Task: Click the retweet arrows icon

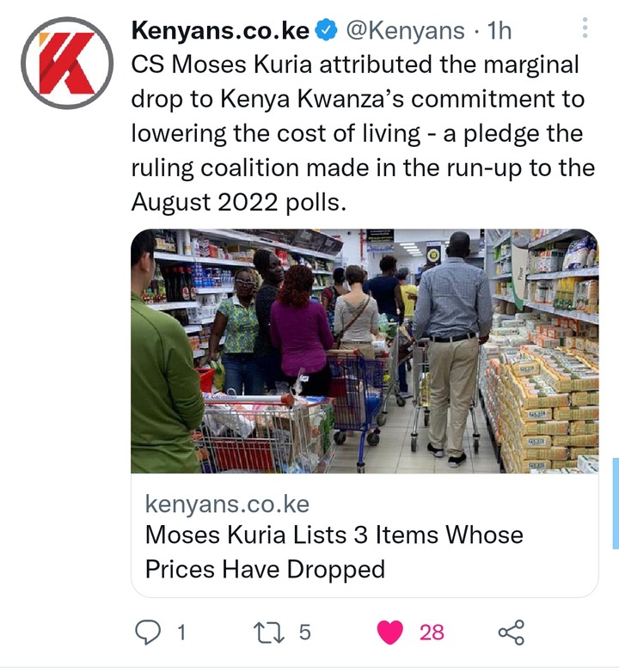Action: [269, 632]
